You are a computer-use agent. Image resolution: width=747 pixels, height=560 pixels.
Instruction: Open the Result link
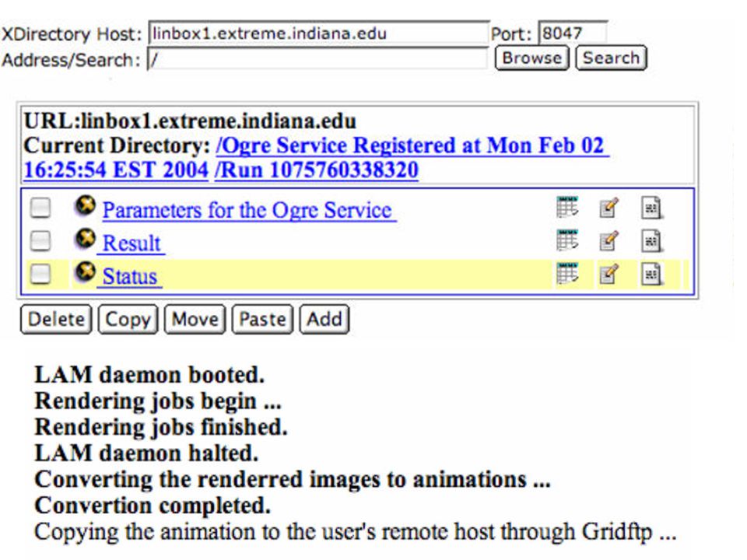click(x=132, y=243)
